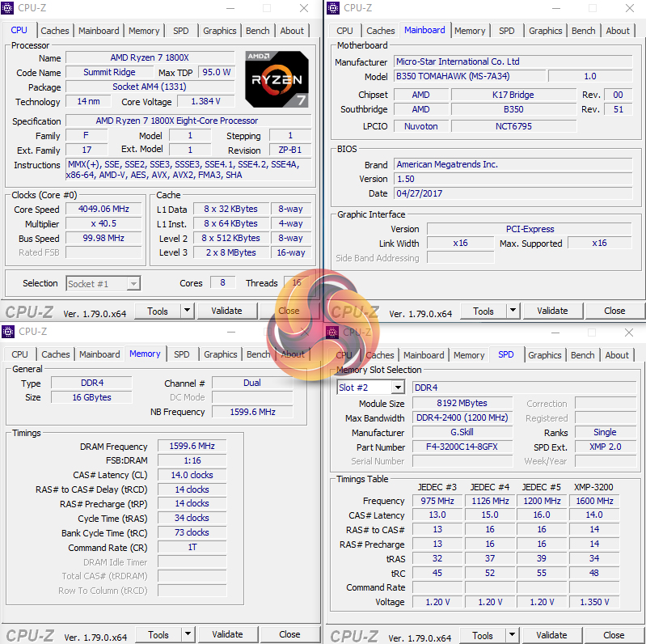Open the Bench tab in the CPU window

pyautogui.click(x=257, y=31)
